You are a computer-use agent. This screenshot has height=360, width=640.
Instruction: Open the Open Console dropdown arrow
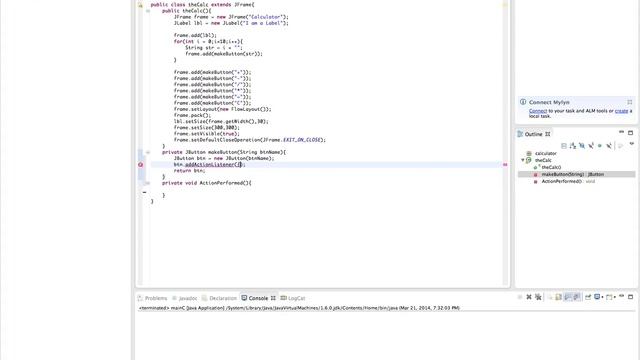click(x=614, y=298)
